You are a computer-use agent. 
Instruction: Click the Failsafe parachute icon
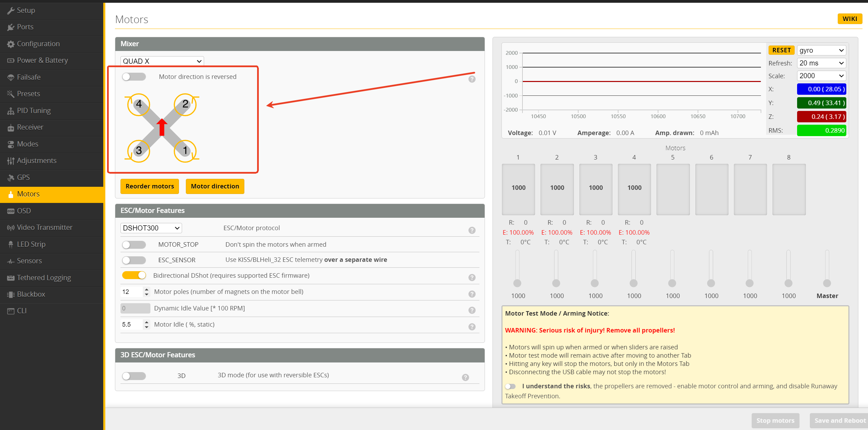tap(11, 78)
